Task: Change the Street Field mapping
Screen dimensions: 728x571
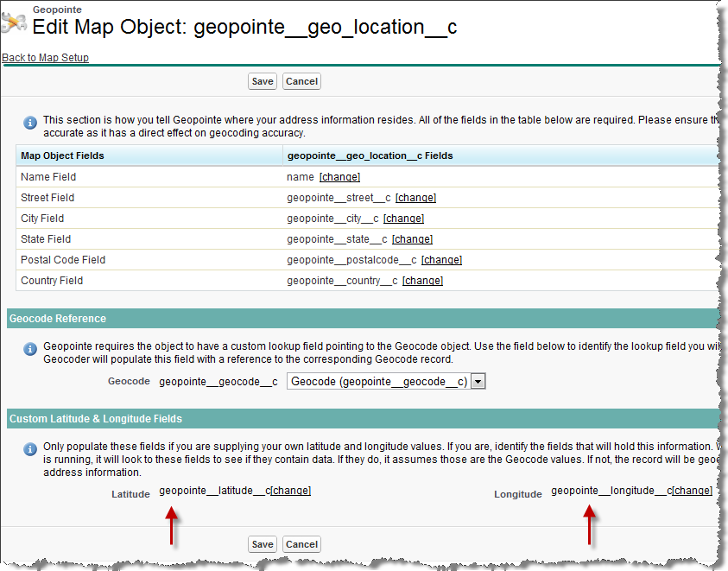Action: tap(415, 198)
